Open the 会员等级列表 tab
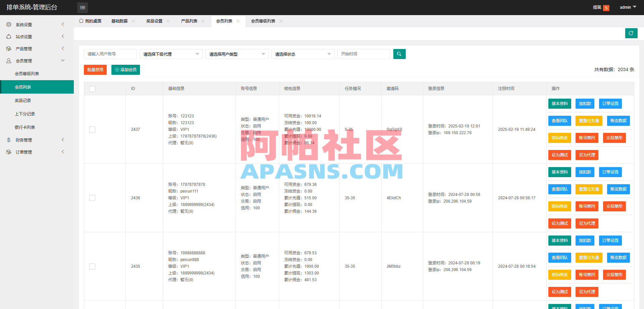The width and height of the screenshot is (644, 309). (263, 21)
